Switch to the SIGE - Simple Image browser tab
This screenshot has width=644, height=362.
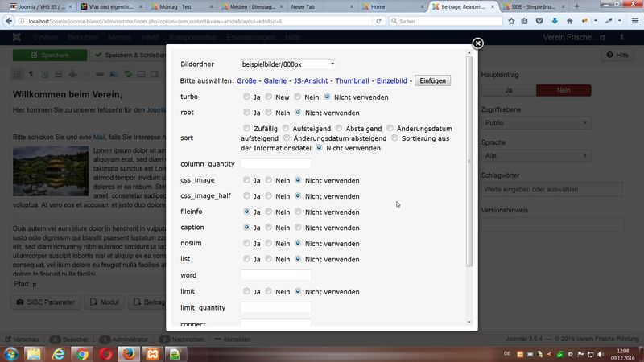pos(534,6)
